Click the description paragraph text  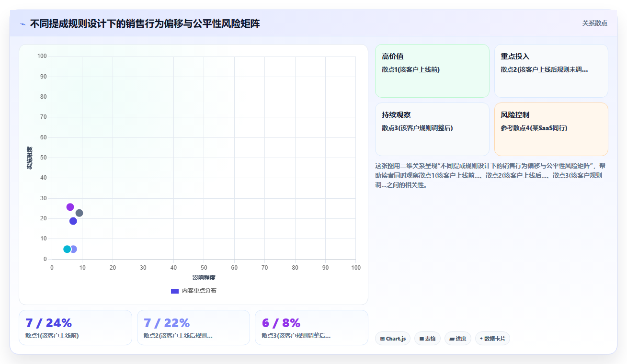(491, 175)
